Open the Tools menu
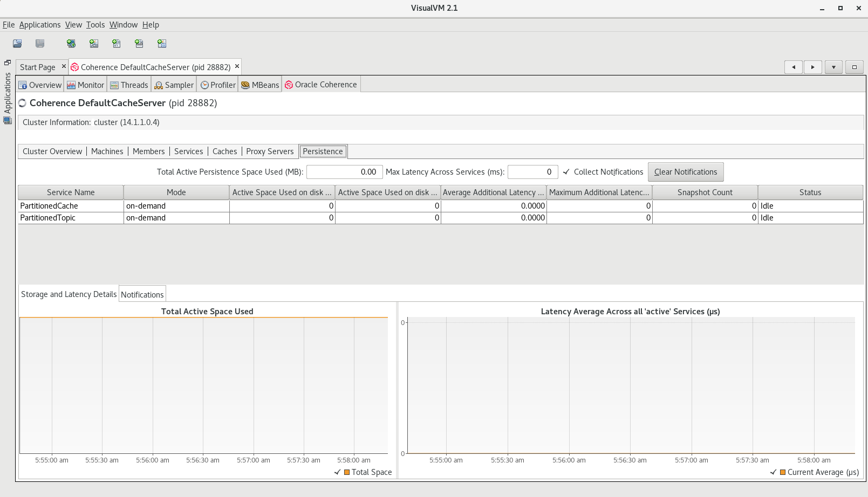Screen dimensions: 868x497 95,25
